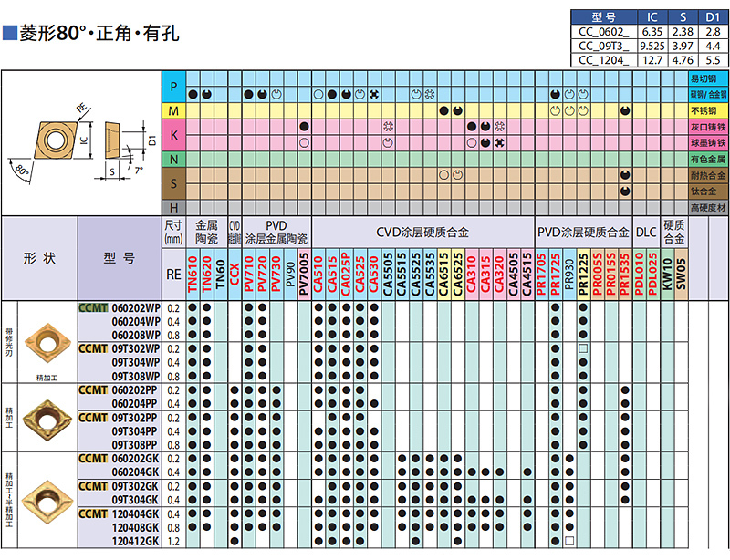
Task: Click the GK insert photo
Action: pyautogui.click(x=47, y=502)
